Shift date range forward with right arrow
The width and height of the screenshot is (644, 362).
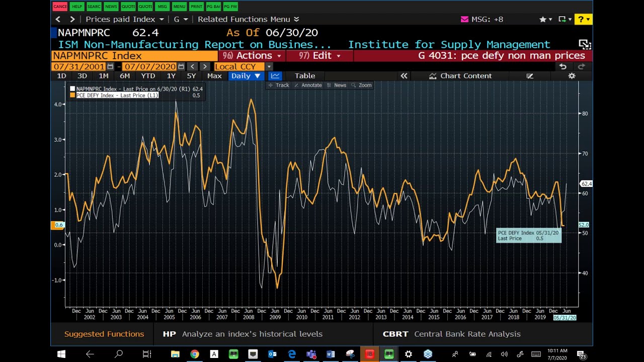[x=204, y=66]
